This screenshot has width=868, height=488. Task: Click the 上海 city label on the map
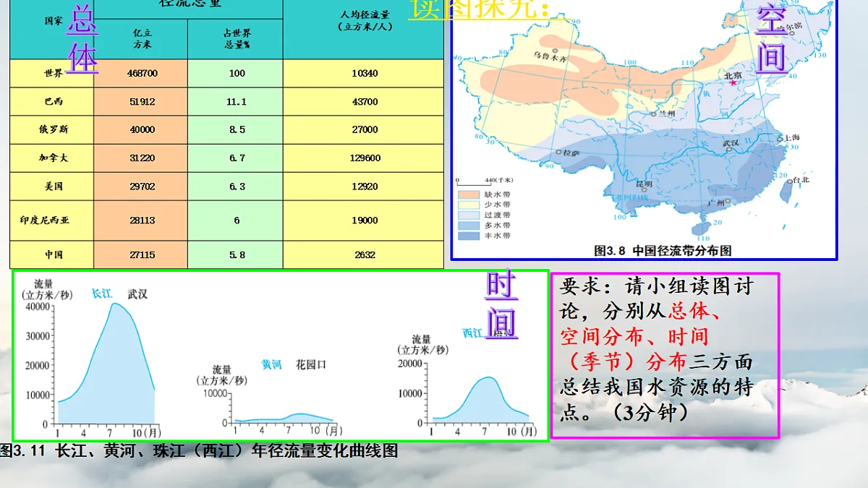(791, 138)
